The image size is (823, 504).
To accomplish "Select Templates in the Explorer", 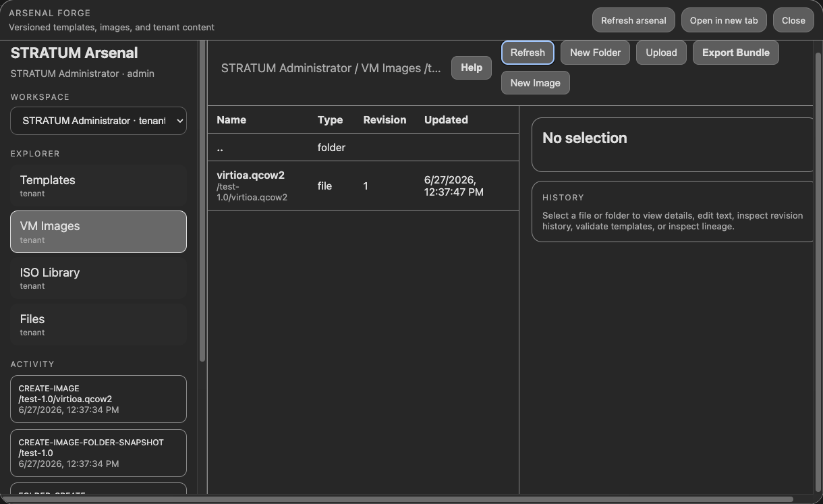I will [x=98, y=186].
